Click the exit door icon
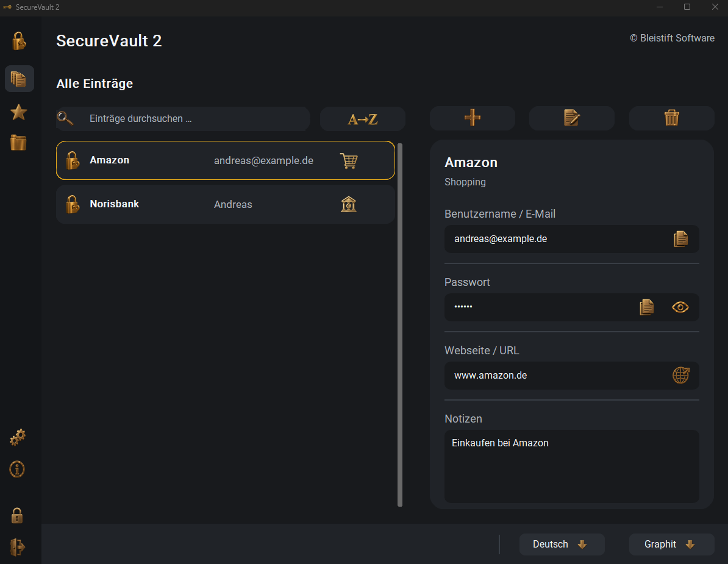Screen dimensions: 728x564 pyautogui.click(x=17, y=547)
